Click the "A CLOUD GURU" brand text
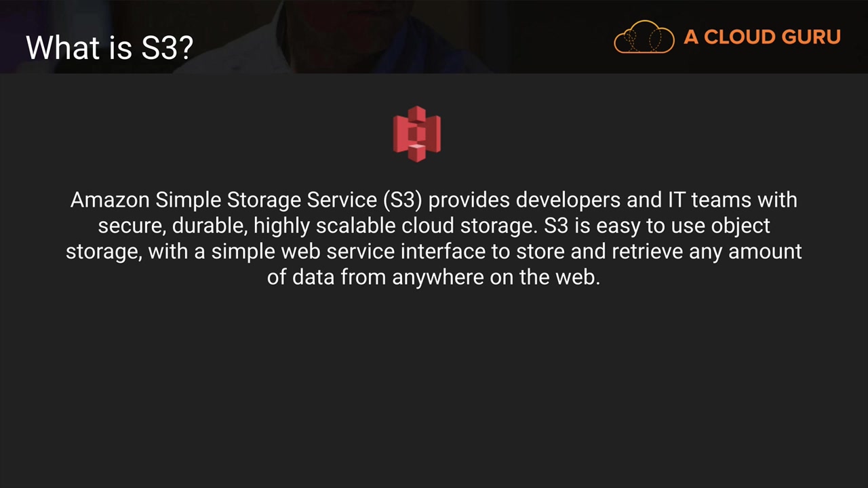 click(762, 37)
